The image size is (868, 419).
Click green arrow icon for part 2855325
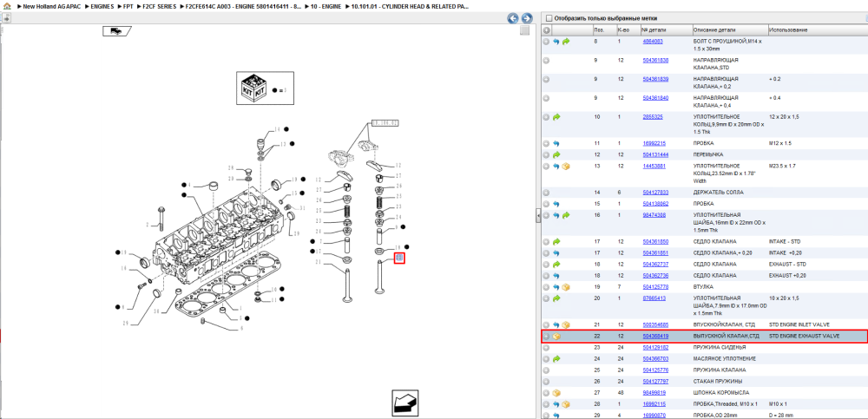click(x=556, y=117)
